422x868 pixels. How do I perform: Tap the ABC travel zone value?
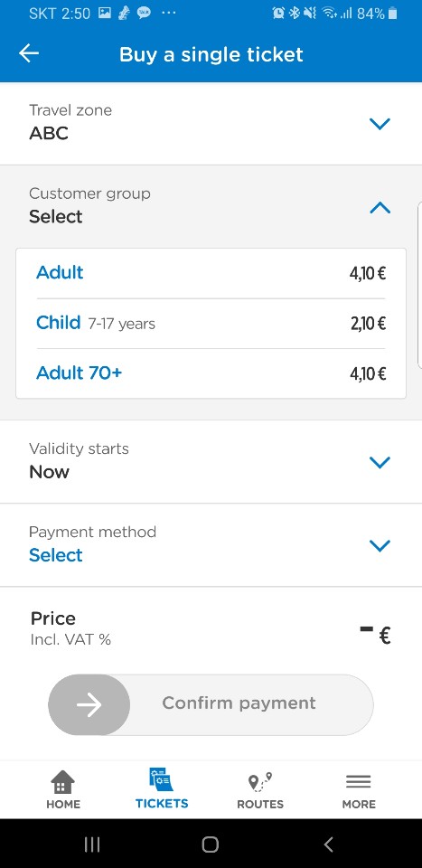coord(49,134)
